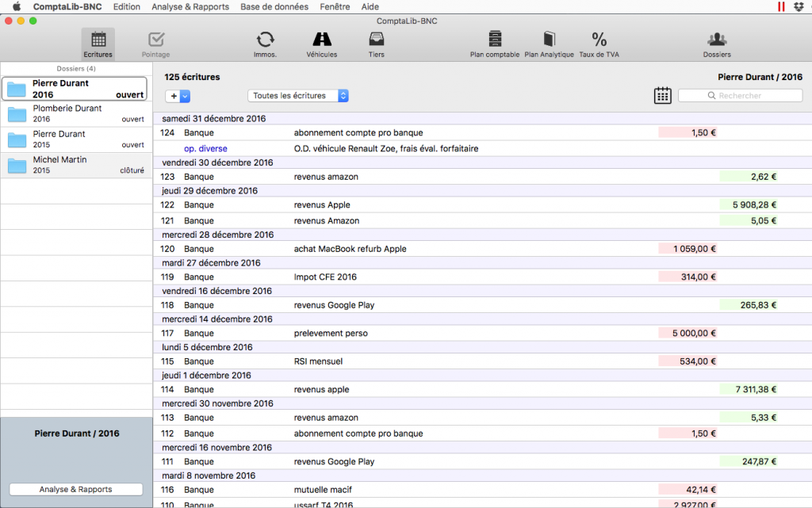This screenshot has width=812, height=508.
Task: Open the Analyse & Rapports menu
Action: [190, 6]
